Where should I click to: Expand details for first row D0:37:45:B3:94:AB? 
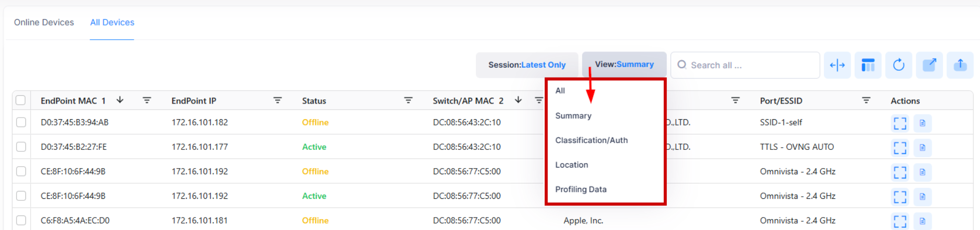(x=900, y=123)
